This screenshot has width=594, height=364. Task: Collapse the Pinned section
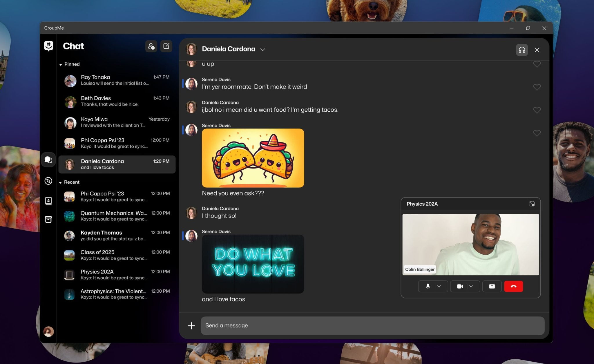click(61, 64)
